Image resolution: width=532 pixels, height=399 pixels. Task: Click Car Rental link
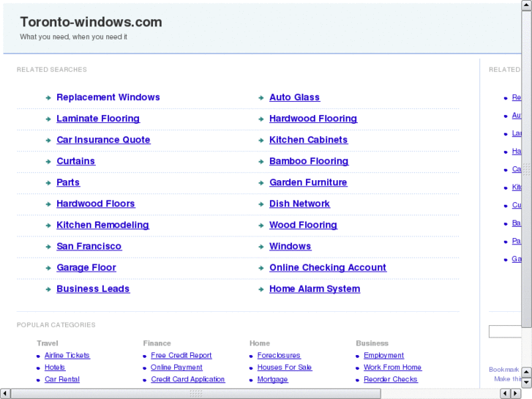(62, 379)
